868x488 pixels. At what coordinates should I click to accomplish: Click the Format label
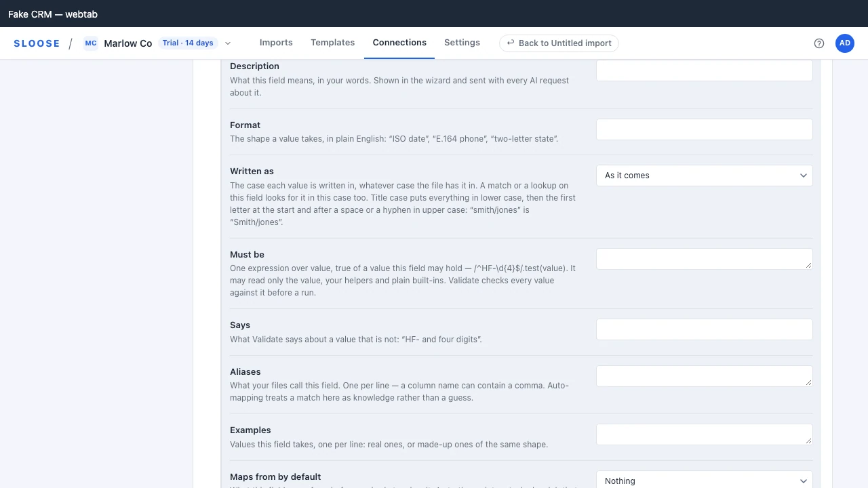coord(245,125)
